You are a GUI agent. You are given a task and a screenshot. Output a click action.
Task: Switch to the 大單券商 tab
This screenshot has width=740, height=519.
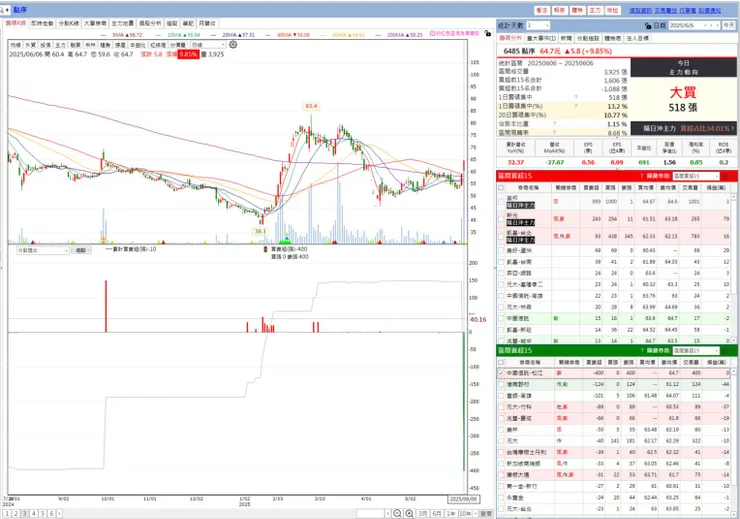[x=95, y=23]
